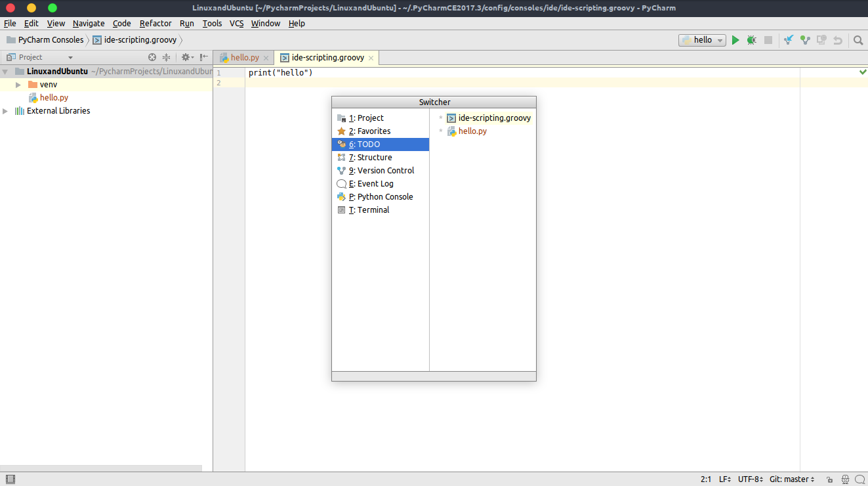Viewport: 868px width, 486px height.
Task: Change line ending via LF selector
Action: pos(724,479)
